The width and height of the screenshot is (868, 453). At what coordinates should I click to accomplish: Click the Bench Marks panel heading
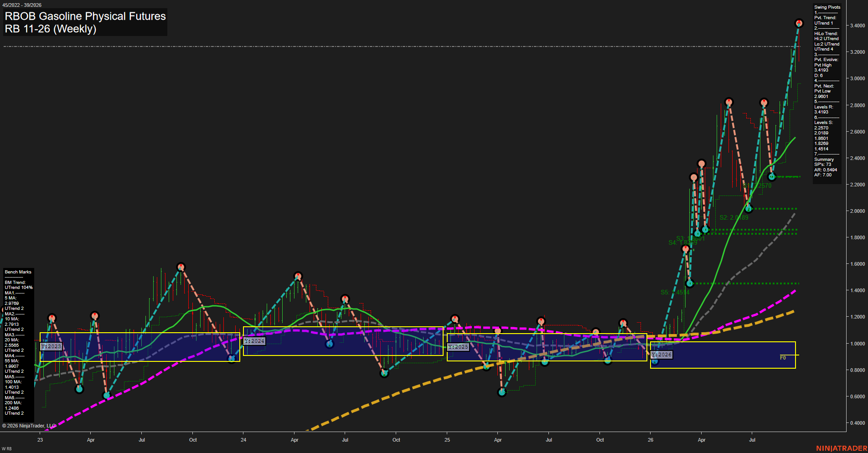click(x=18, y=272)
